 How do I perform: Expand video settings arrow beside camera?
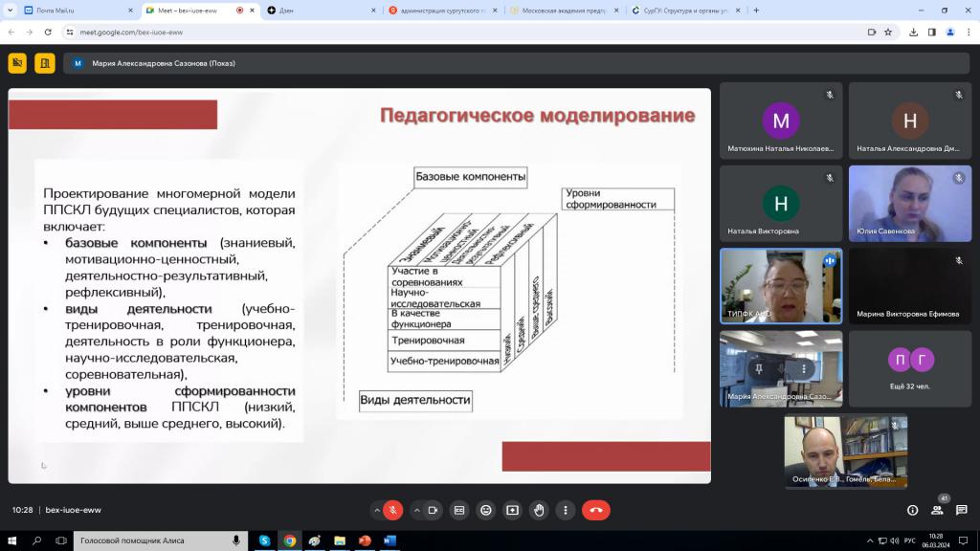point(416,510)
